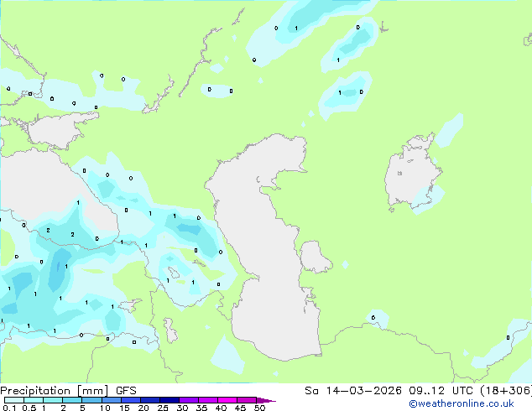Pick the 1 to 2 mm legend color

click(x=53, y=400)
